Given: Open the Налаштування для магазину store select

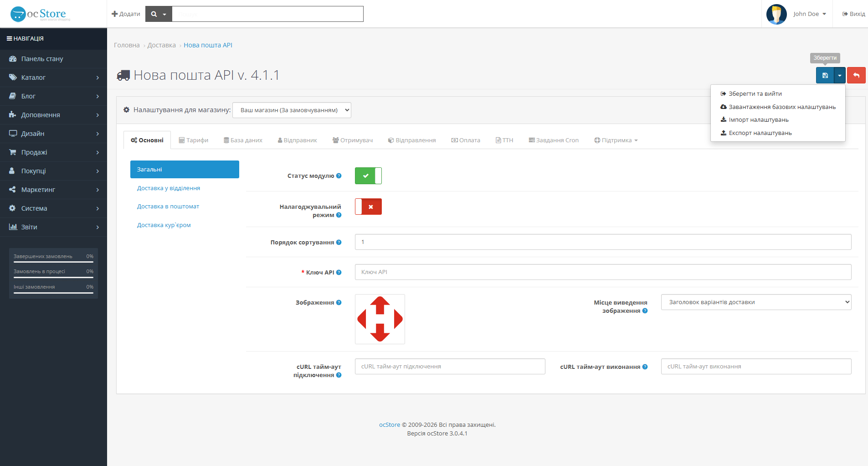Looking at the screenshot, I should (x=292, y=110).
